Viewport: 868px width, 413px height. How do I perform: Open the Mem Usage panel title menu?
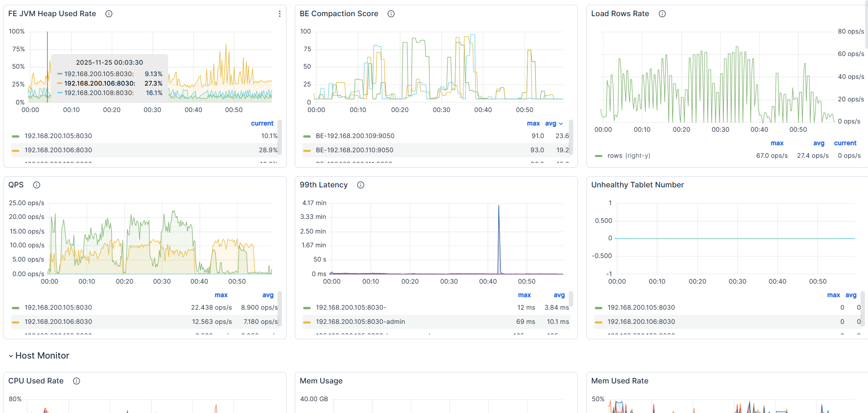pyautogui.click(x=321, y=381)
